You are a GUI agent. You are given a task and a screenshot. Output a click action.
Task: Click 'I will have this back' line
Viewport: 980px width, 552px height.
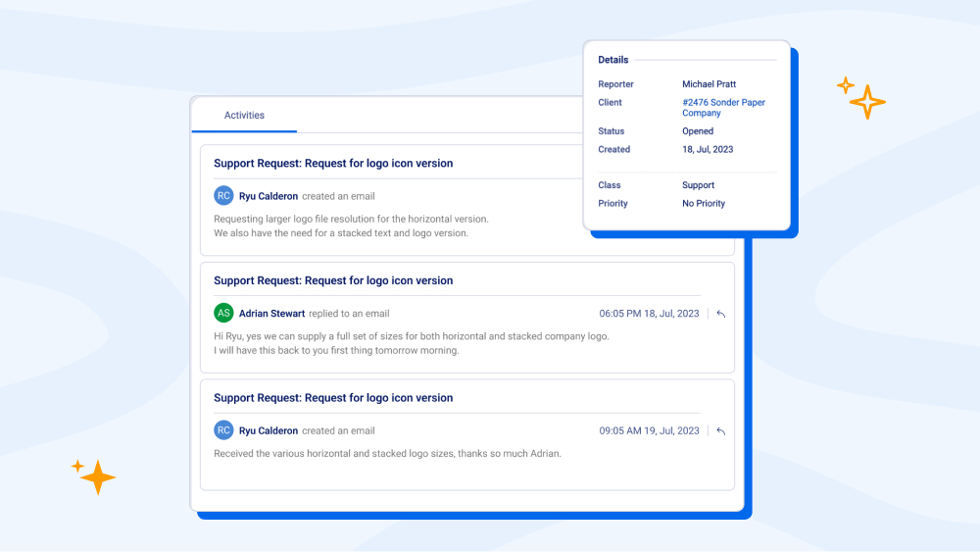click(336, 351)
